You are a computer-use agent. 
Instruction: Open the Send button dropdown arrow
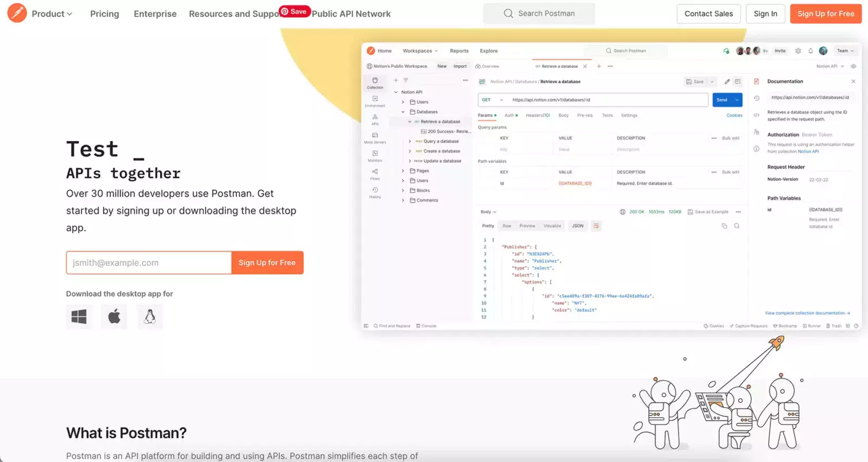tap(737, 100)
